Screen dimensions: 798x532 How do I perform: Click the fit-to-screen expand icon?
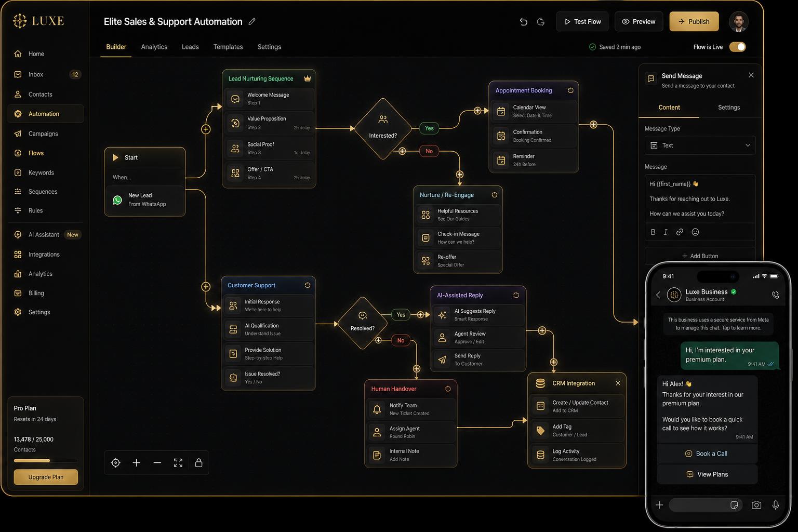pyautogui.click(x=178, y=463)
